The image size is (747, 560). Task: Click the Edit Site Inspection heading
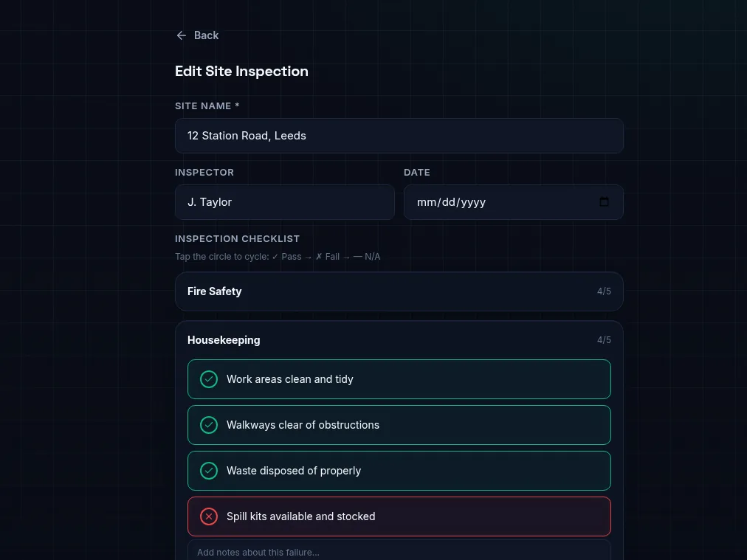241,72
